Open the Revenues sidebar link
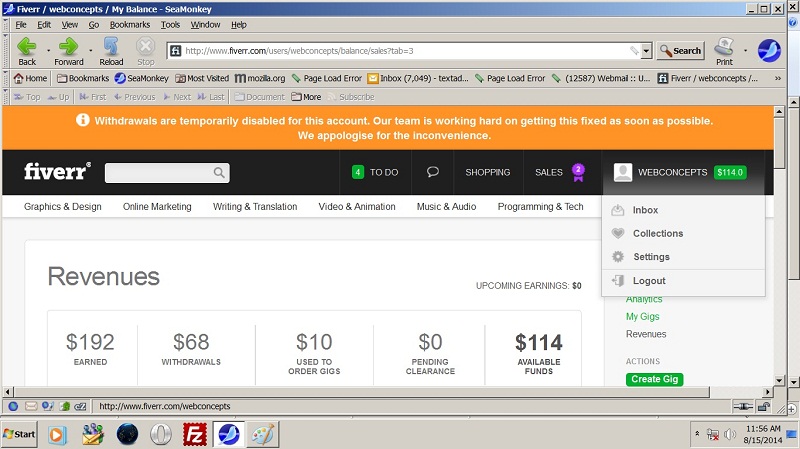This screenshot has height=449, width=800. [x=646, y=334]
